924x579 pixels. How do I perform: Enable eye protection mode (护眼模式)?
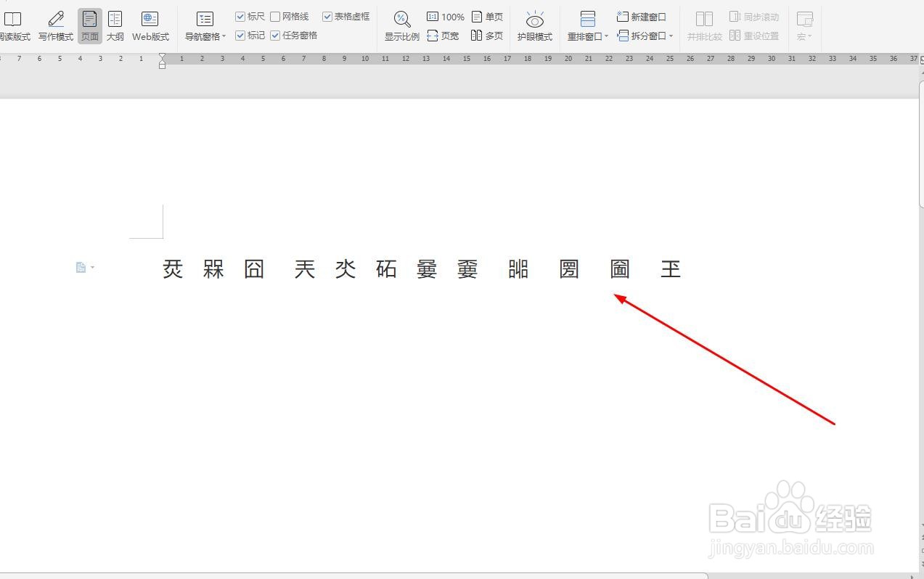point(535,26)
